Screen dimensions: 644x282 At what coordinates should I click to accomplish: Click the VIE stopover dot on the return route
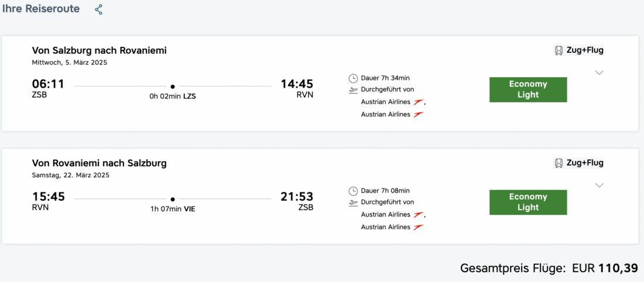pyautogui.click(x=173, y=200)
